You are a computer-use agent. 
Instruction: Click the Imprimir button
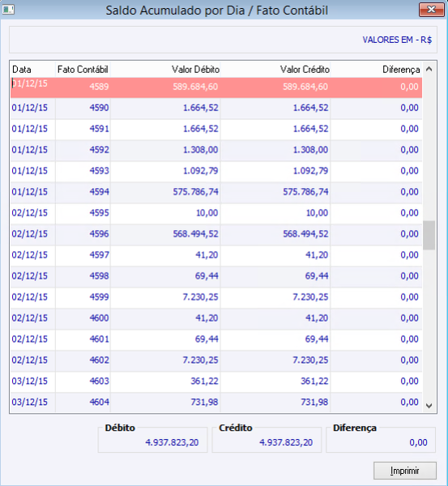click(404, 471)
